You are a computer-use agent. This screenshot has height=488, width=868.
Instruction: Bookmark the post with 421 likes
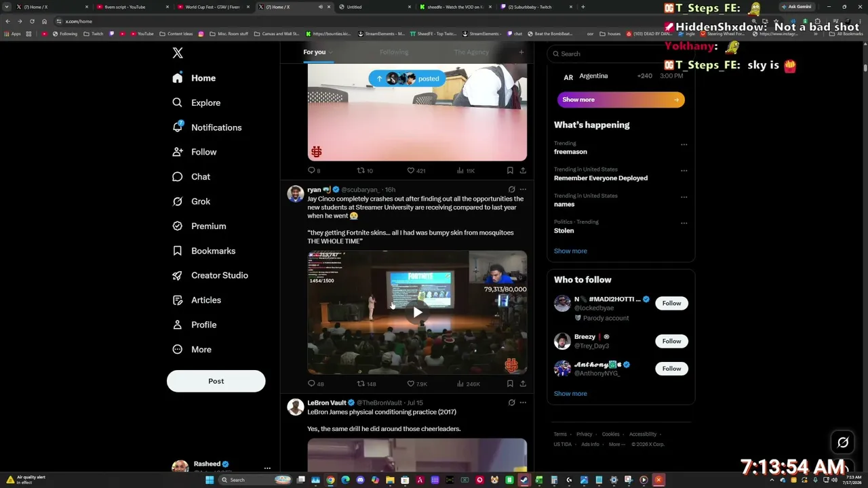click(510, 171)
